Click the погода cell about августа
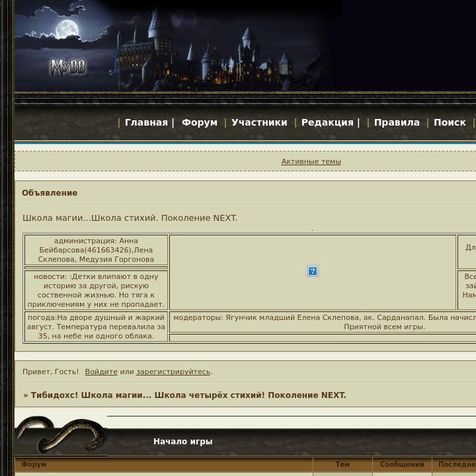476x476 pixels. pyautogui.click(x=96, y=327)
